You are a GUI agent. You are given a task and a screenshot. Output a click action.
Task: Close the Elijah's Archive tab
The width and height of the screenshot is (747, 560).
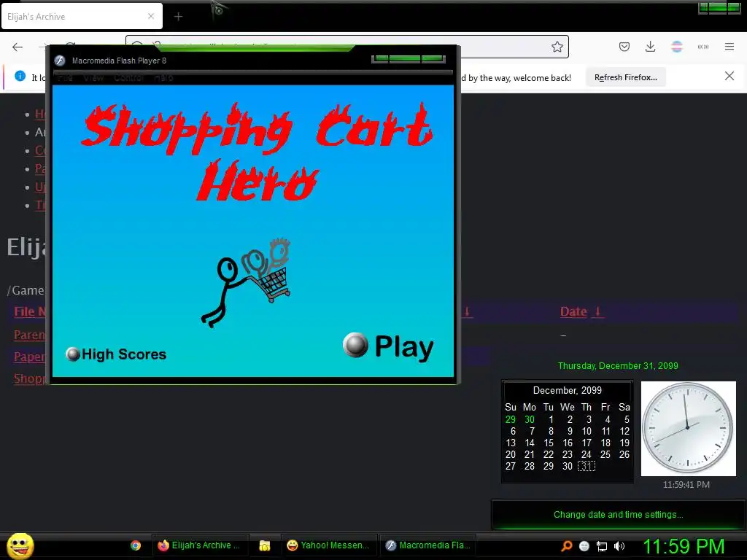(x=151, y=16)
